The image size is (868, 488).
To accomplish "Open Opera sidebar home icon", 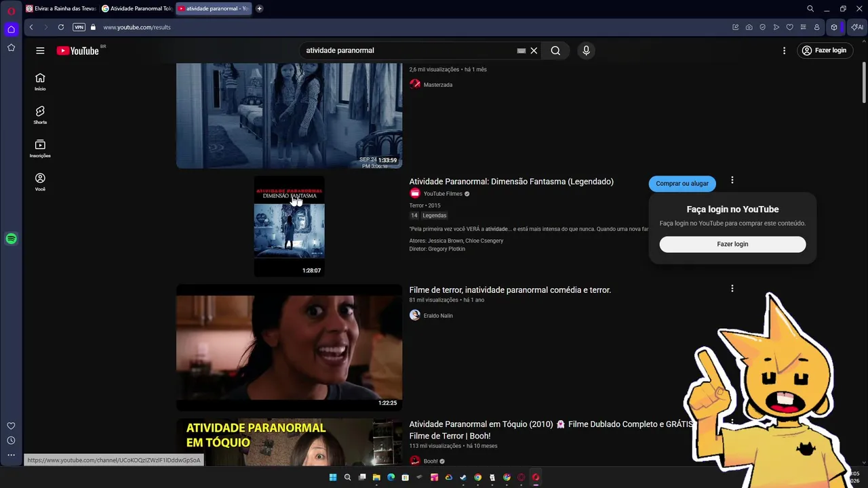I will click(11, 29).
